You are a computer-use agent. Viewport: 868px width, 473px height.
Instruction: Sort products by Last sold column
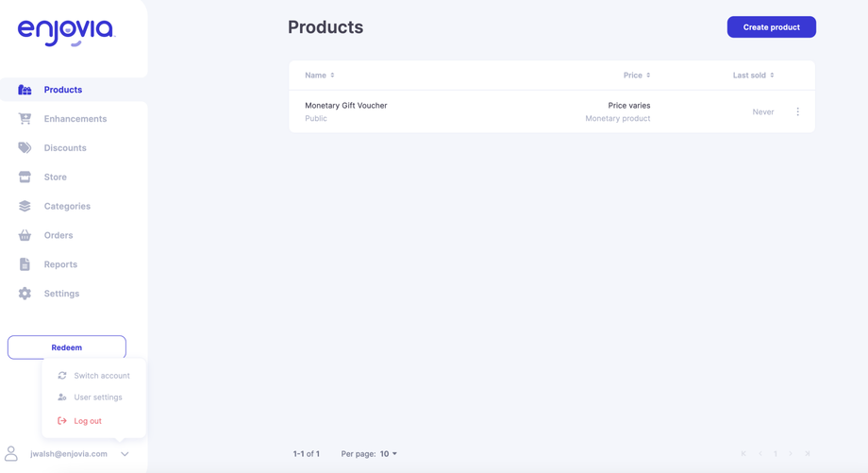pos(754,76)
